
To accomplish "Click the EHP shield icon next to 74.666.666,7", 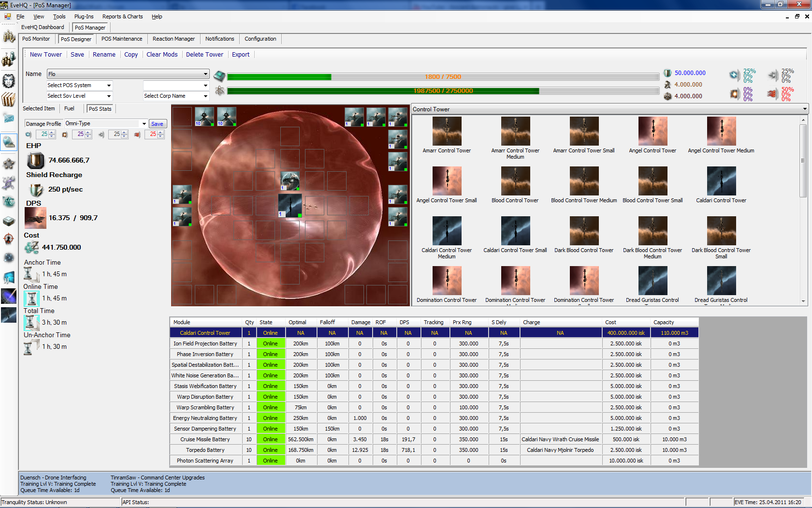I will click(35, 160).
